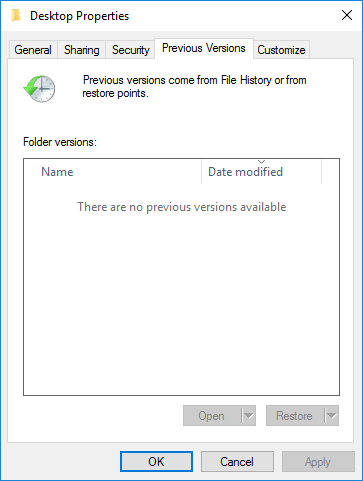This screenshot has height=481, width=363.
Task: Expand the Restore button dropdown arrow
Action: pos(332,416)
